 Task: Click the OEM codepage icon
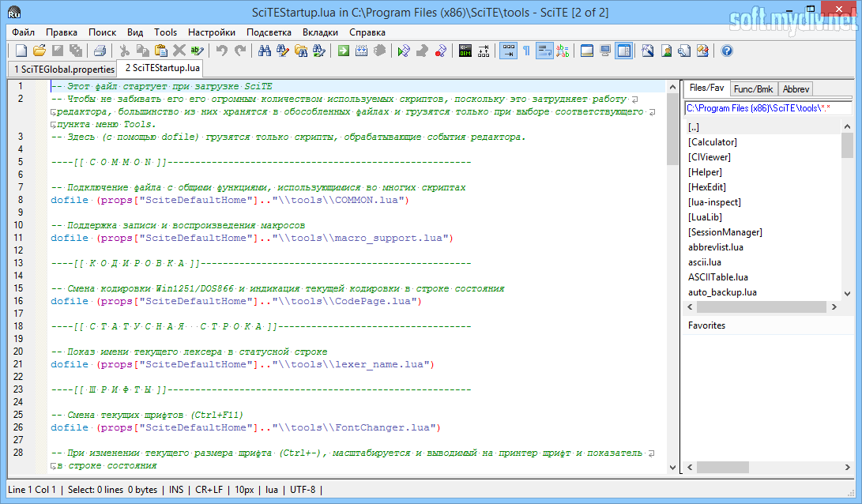(x=465, y=51)
